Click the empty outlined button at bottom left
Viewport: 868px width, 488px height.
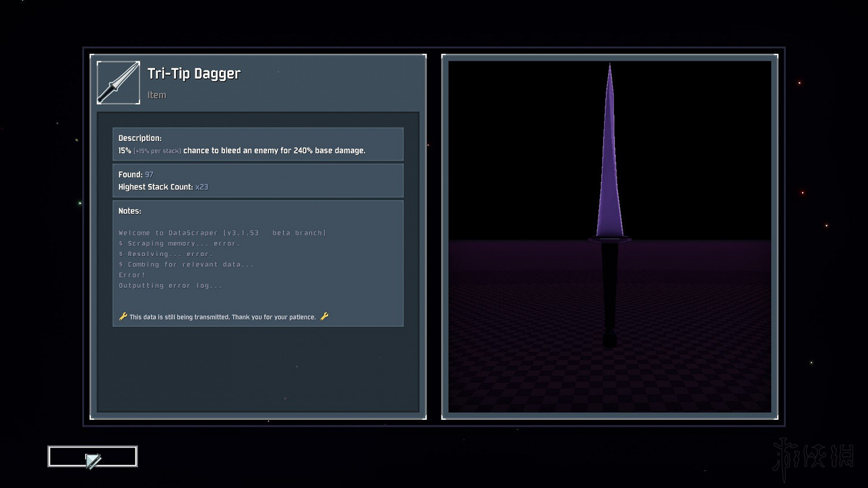(93, 456)
